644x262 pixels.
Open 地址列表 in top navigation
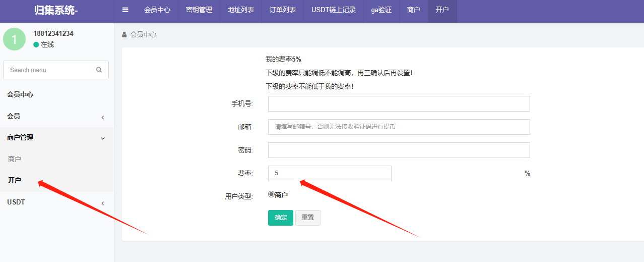coord(241,10)
